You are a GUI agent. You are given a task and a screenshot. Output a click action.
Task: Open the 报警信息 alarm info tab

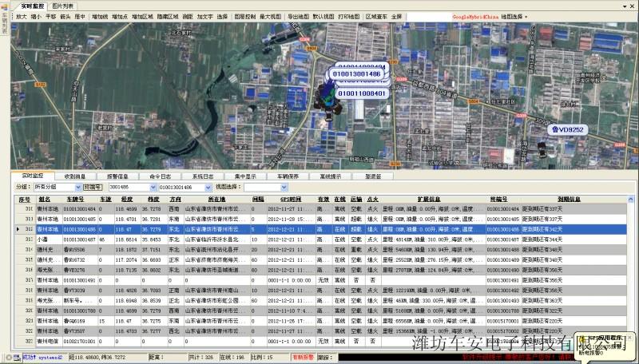point(118,176)
